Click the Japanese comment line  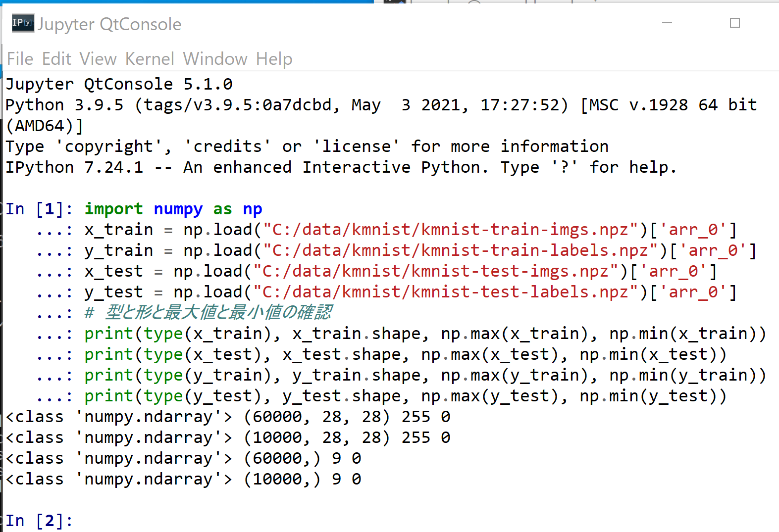coord(208,313)
